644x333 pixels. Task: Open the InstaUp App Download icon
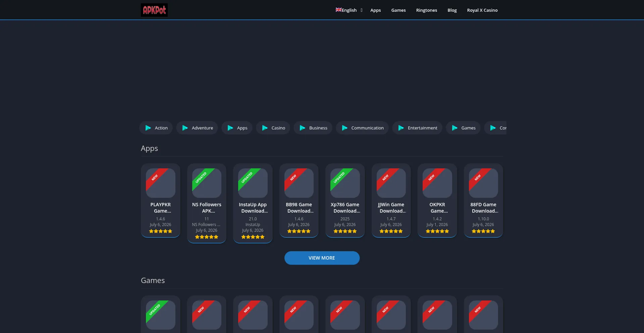253,183
